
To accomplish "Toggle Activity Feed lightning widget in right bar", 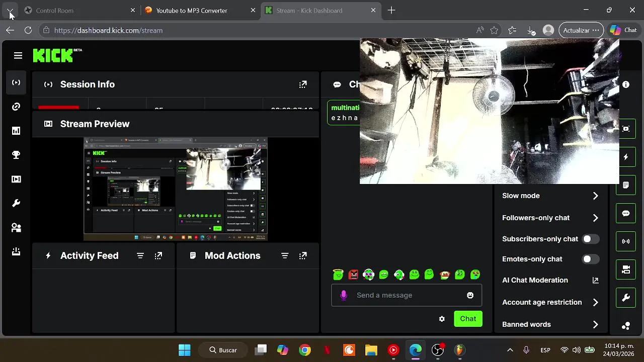I will (626, 157).
